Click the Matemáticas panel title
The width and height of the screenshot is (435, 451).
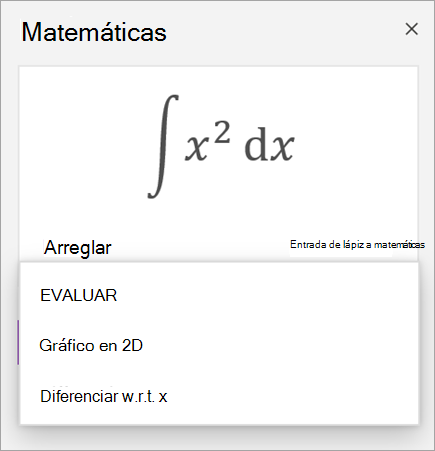[x=94, y=32]
